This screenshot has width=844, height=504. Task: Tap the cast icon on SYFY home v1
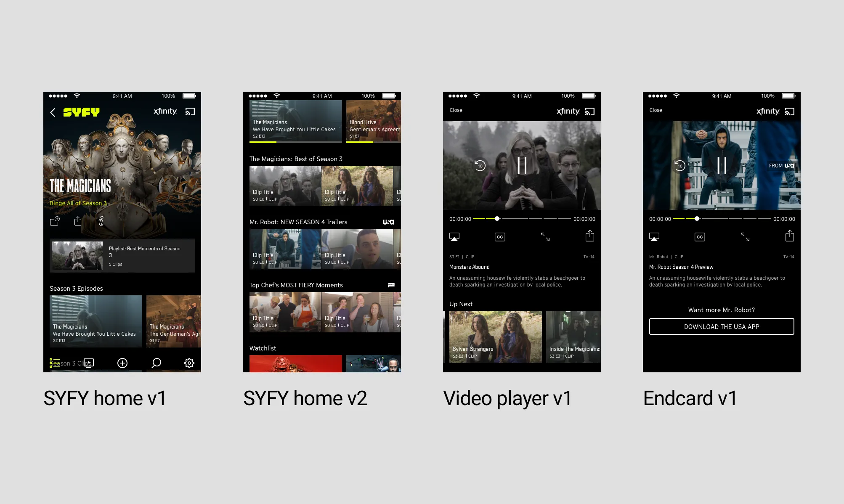190,112
